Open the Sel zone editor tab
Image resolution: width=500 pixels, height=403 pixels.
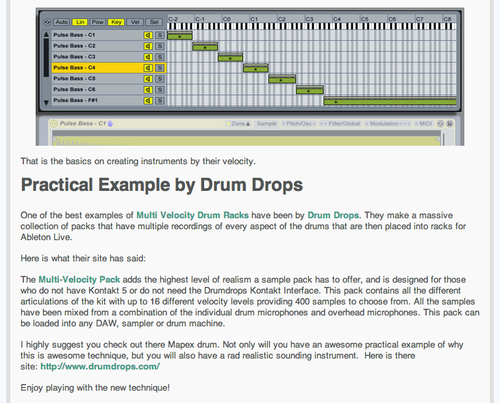click(154, 22)
